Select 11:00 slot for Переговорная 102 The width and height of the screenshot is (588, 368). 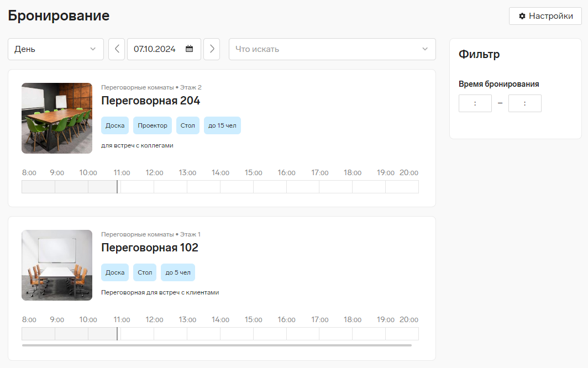click(x=137, y=334)
